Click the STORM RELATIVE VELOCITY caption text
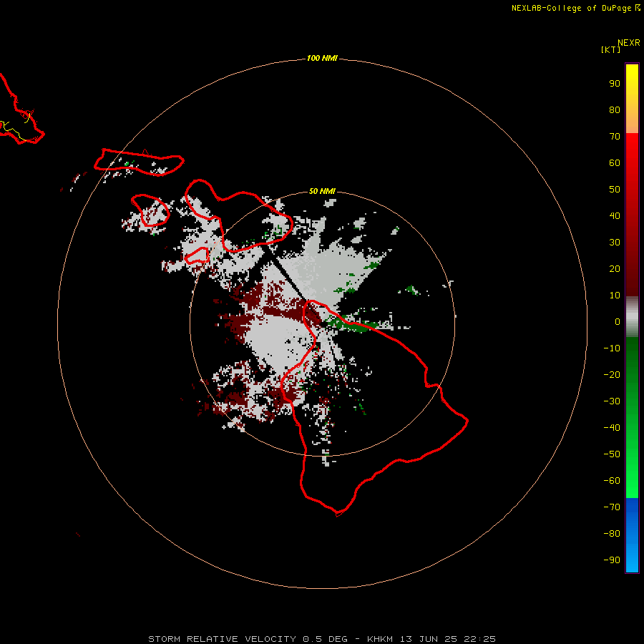The image size is (644, 644). coord(321,639)
